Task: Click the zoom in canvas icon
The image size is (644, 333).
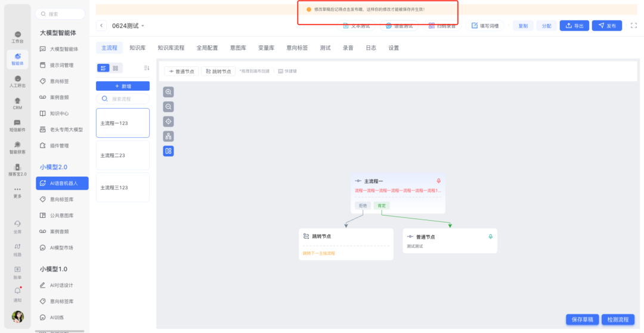Action: click(169, 92)
